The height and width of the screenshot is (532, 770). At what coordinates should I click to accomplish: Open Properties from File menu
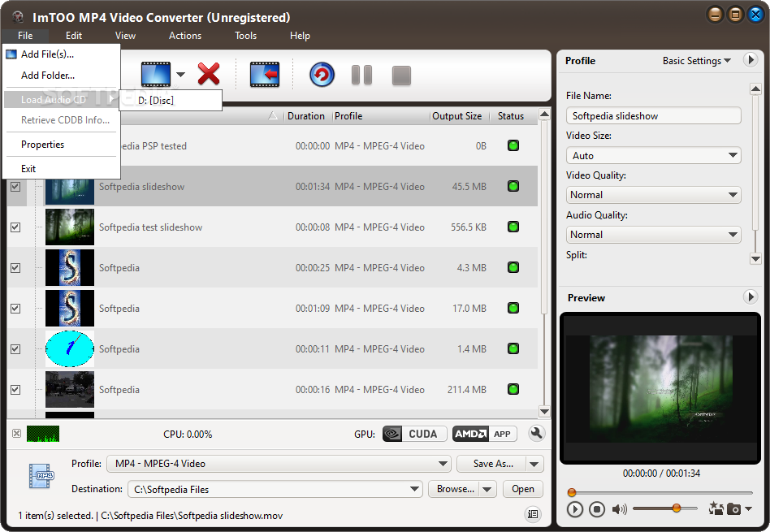pos(62,145)
